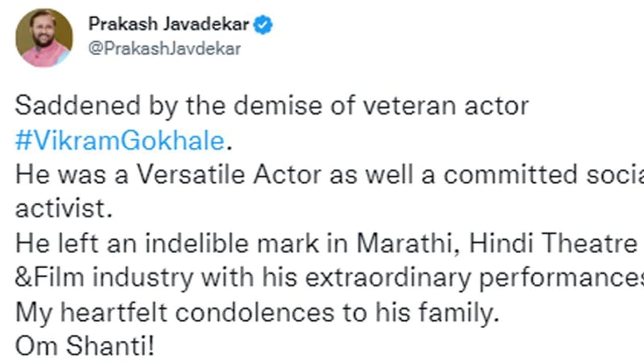Open the #VikramGokhale hashtag link
Screen dimensions: 644x363
tap(120, 141)
